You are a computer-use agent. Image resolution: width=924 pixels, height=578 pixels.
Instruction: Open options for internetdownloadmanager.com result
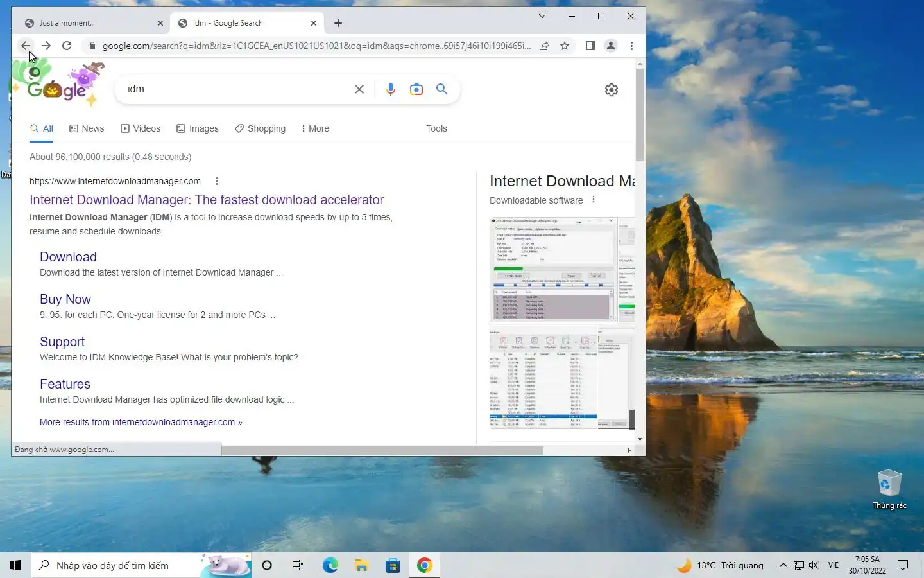pos(217,181)
